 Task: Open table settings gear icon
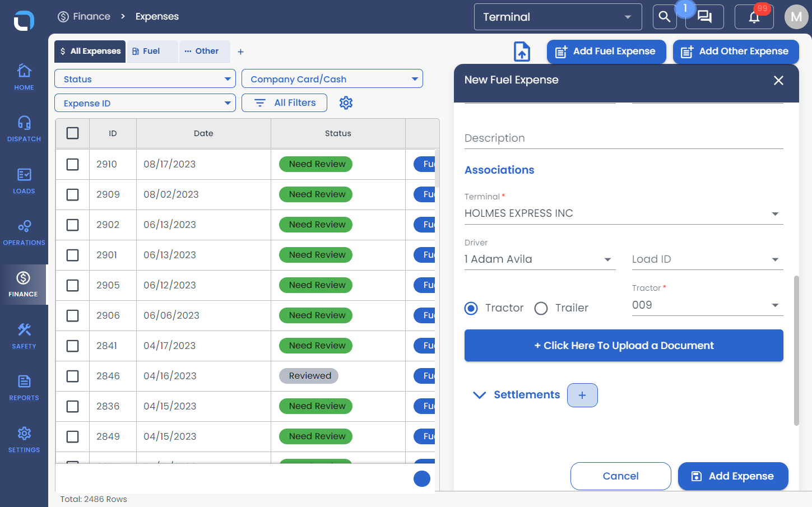[346, 103]
